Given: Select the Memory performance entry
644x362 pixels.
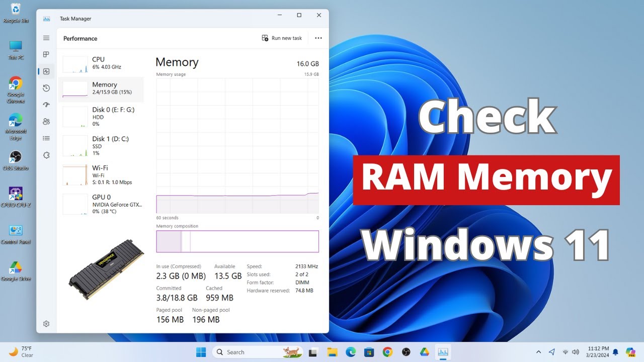Looking at the screenshot, I should coord(101,89).
